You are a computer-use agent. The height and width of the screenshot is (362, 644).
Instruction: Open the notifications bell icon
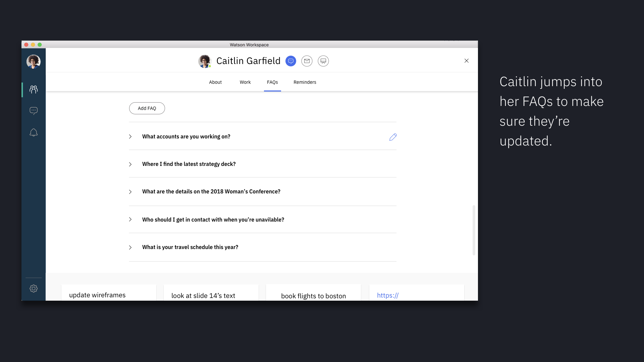click(34, 132)
